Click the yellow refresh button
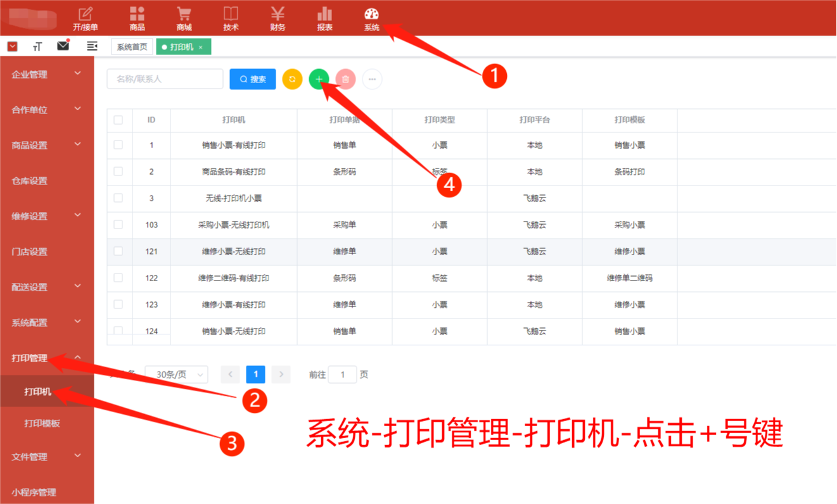837x504 pixels. (x=292, y=79)
